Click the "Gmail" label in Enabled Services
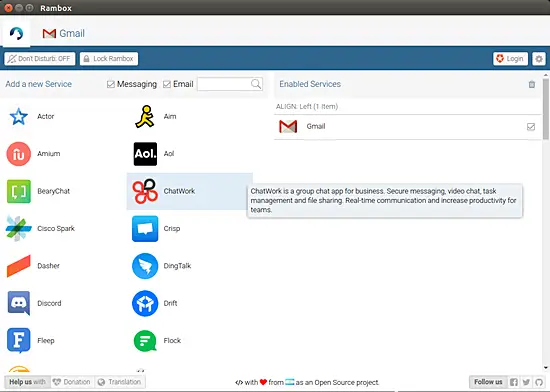 coord(316,127)
